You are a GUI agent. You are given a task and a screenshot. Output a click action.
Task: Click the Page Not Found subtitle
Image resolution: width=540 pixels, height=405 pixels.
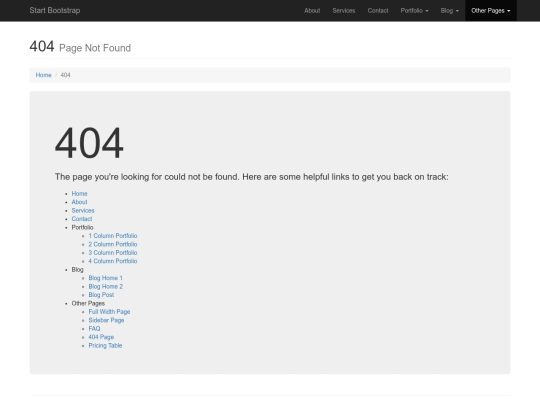(95, 48)
